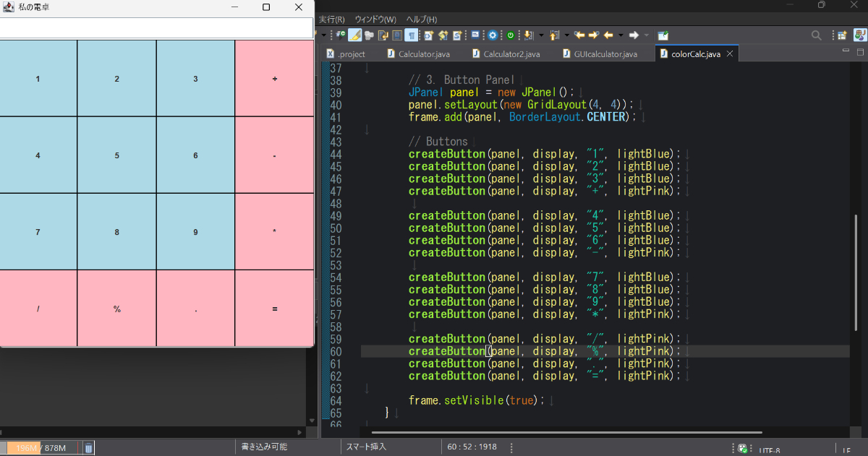Select the Java perspective icon
868x456 pixels.
click(859, 35)
